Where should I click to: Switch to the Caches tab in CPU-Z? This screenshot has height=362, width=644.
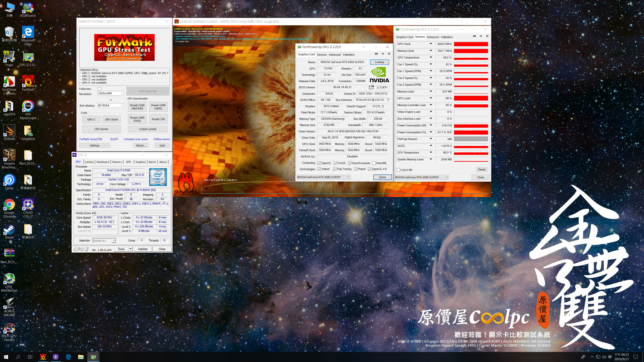pos(89,162)
